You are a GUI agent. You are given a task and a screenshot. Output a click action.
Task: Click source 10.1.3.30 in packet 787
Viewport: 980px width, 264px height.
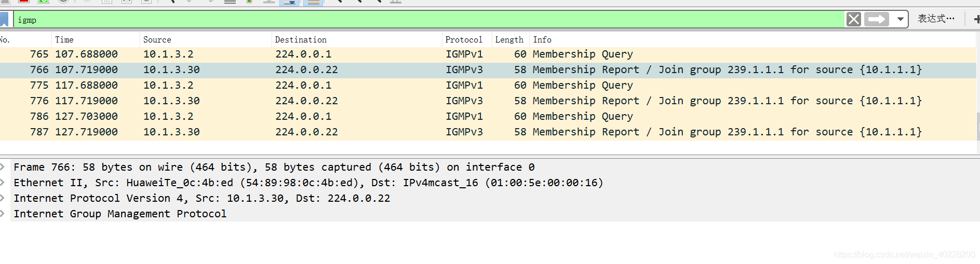(x=171, y=132)
